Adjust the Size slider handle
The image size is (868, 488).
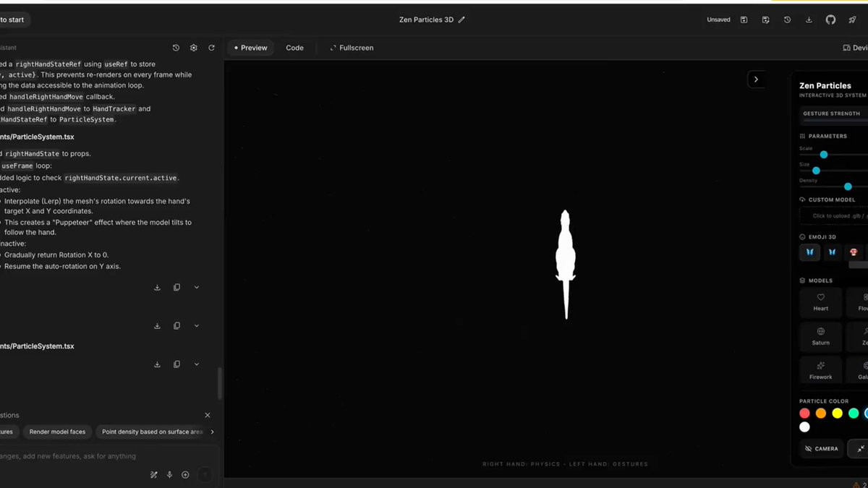816,171
